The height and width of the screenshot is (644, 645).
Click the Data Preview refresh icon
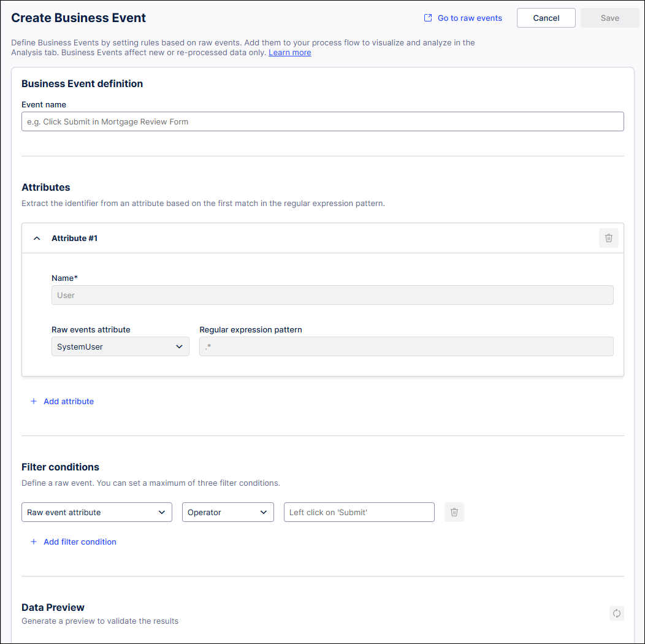616,613
